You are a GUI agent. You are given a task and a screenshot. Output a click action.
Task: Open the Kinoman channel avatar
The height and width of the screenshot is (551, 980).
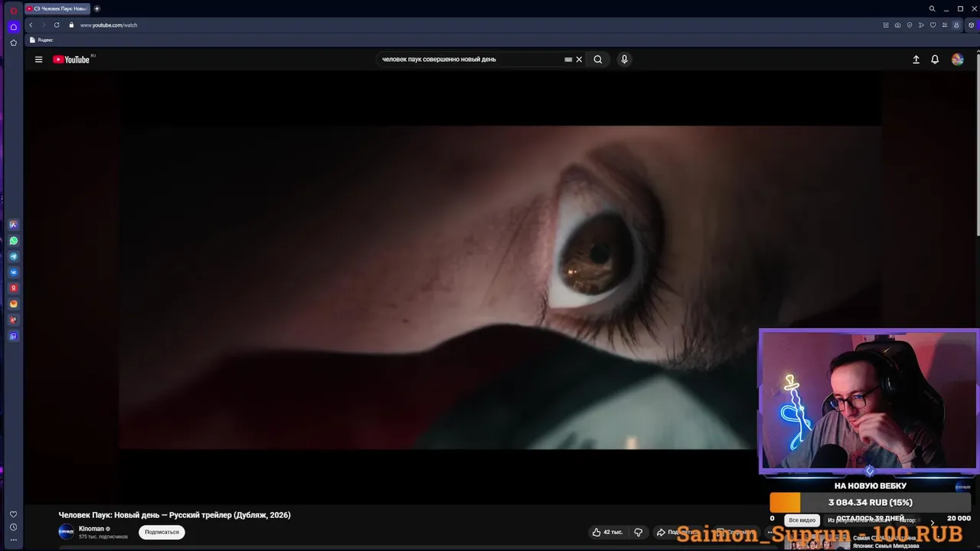(67, 531)
